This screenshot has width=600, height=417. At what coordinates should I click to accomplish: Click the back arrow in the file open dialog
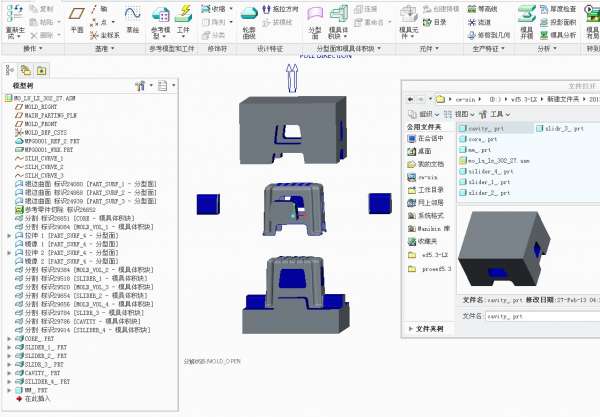(x=410, y=99)
